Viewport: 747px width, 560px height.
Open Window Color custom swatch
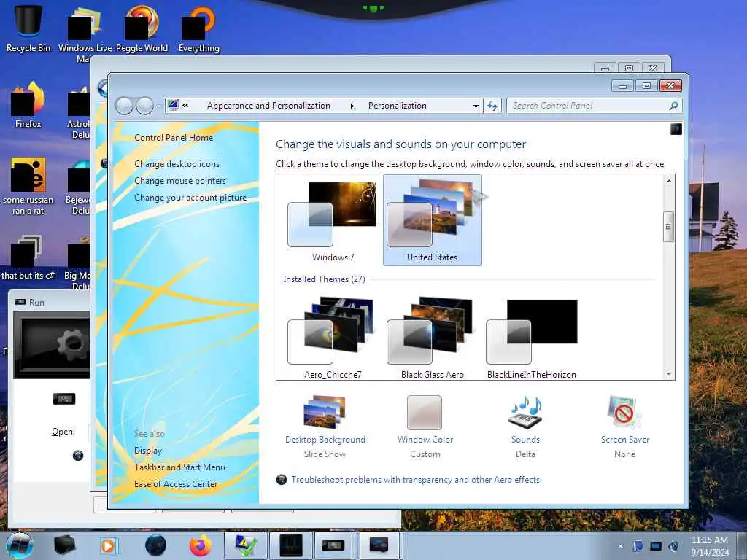click(425, 427)
